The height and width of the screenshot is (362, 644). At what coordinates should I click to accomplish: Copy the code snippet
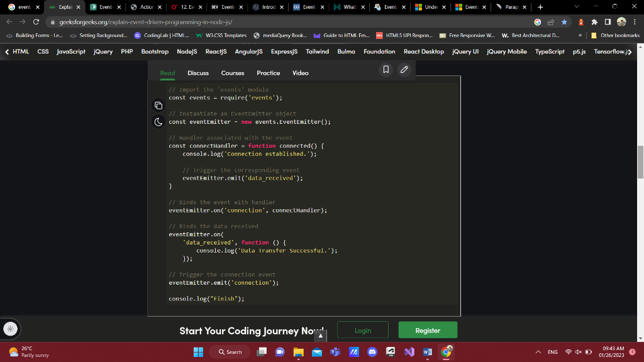[x=158, y=106]
